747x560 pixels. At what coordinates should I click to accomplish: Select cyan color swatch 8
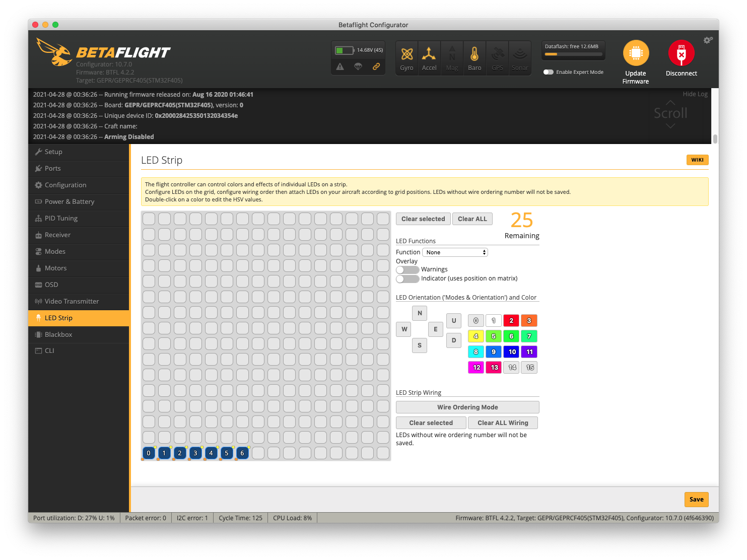click(x=476, y=352)
